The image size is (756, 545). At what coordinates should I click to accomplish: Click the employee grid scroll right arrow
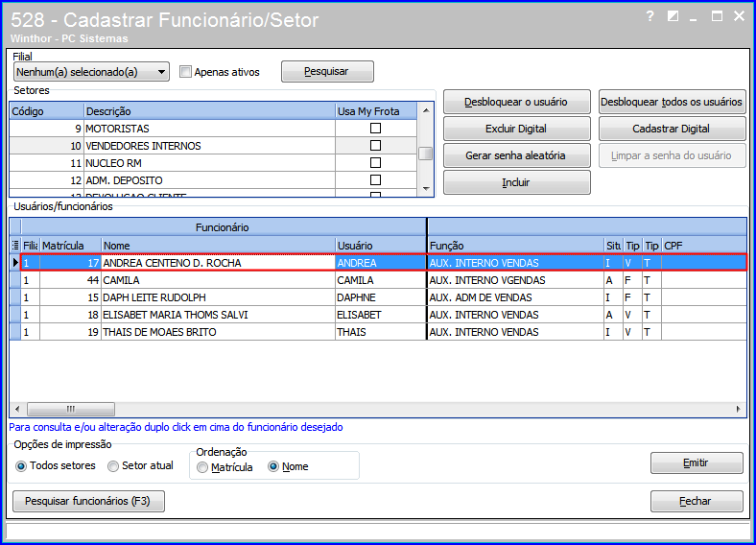(x=738, y=410)
